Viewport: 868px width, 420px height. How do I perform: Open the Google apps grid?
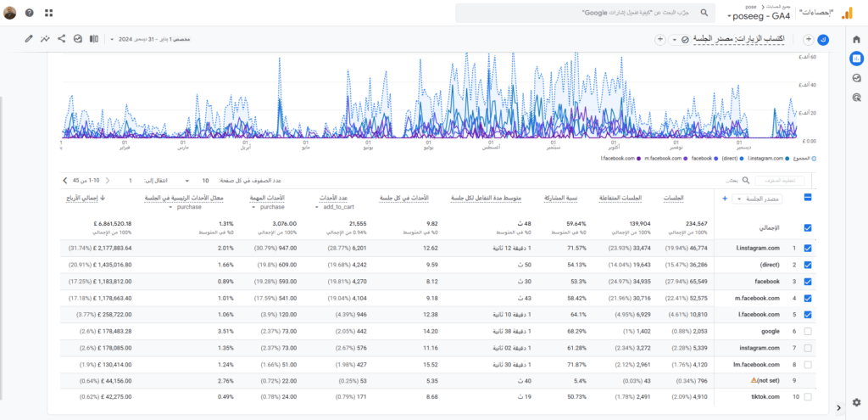pos(48,13)
